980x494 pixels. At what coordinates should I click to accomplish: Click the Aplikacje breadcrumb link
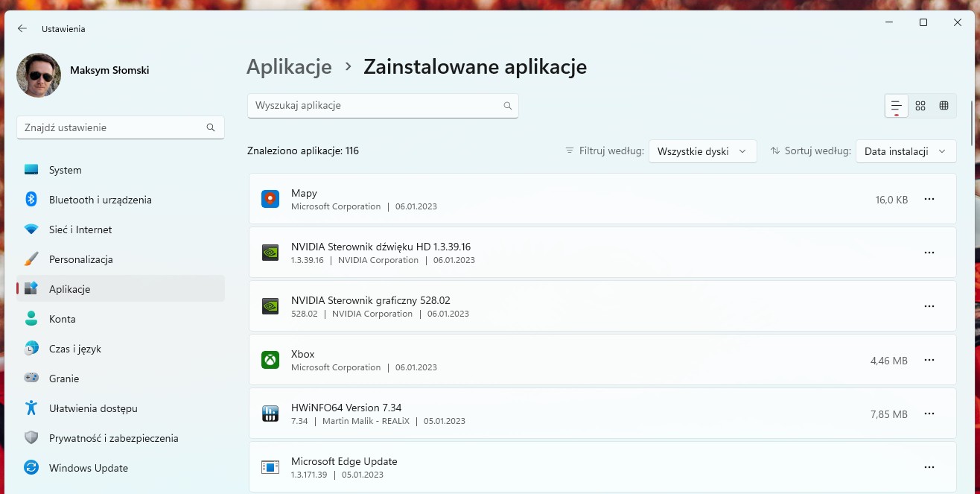(x=289, y=66)
